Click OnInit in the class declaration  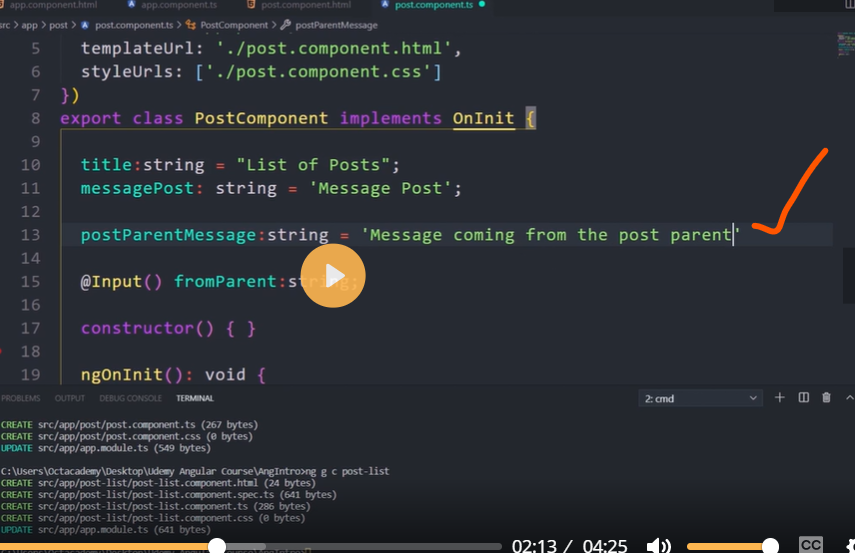[483, 118]
